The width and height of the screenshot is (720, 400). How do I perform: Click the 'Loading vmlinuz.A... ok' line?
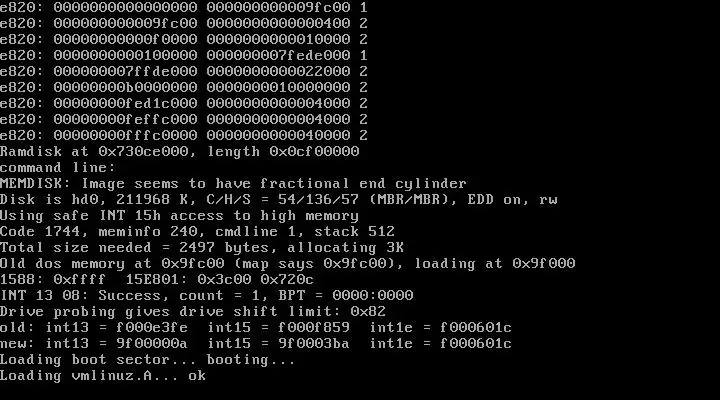103,376
